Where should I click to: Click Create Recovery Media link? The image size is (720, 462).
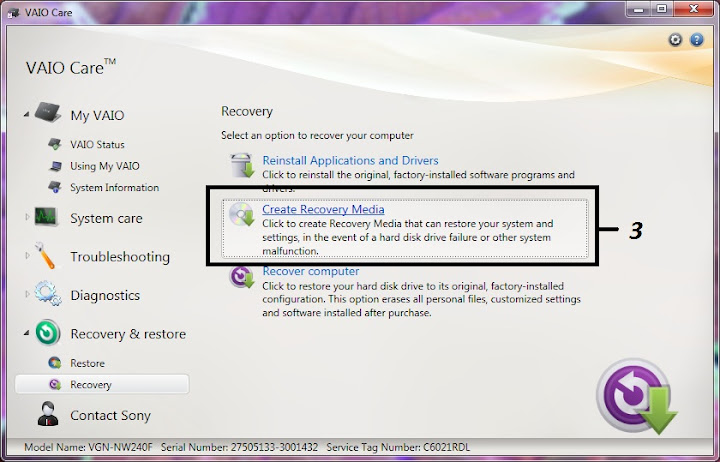point(323,209)
